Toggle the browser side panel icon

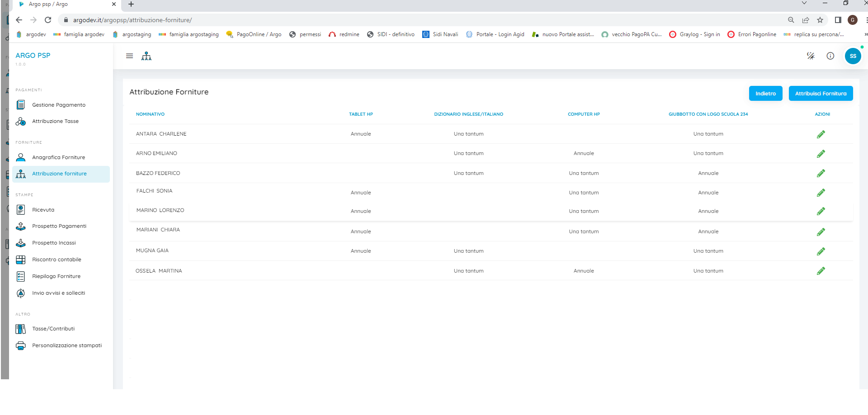[x=838, y=20]
